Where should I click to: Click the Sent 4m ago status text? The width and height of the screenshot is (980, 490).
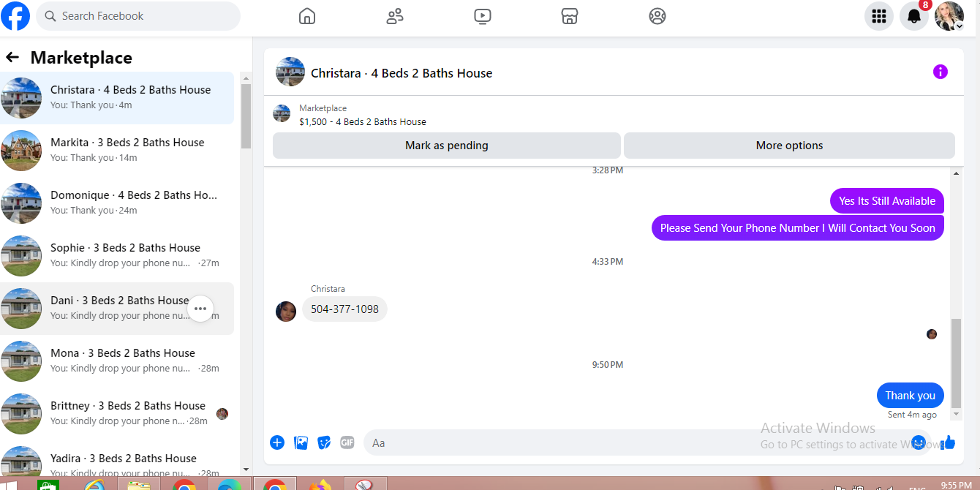(x=912, y=415)
